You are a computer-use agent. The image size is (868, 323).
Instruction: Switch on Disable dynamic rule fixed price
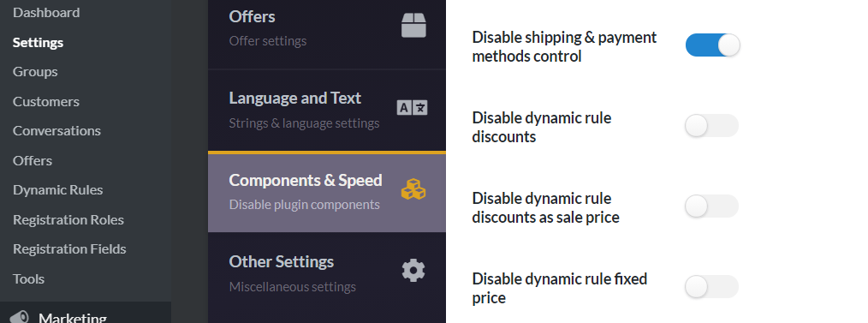[712, 287]
